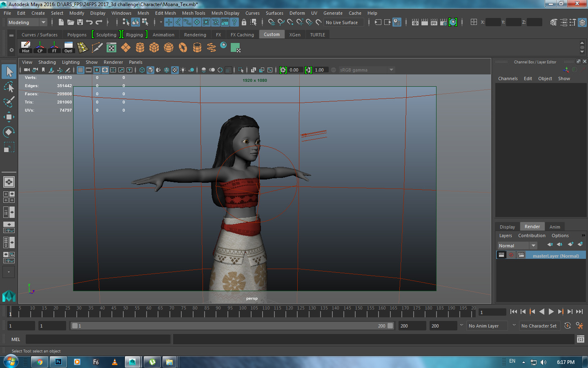The image size is (588, 368).
Task: Toggle masterLayer renderable clapper icon
Action: 501,255
